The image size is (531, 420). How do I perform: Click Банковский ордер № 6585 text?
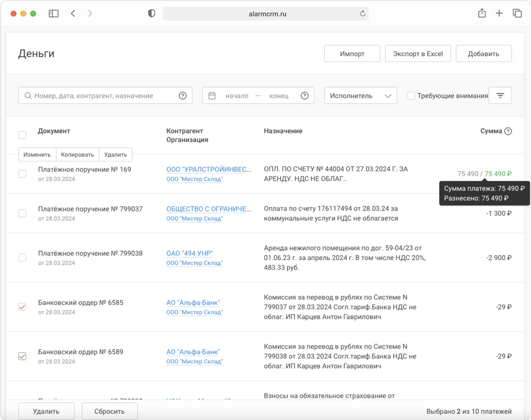(81, 303)
